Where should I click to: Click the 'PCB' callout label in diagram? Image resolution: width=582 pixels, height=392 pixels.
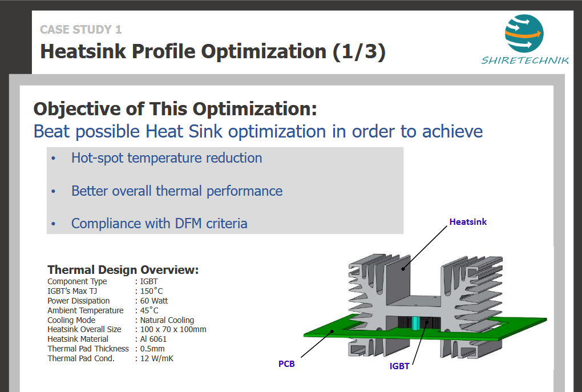286,363
